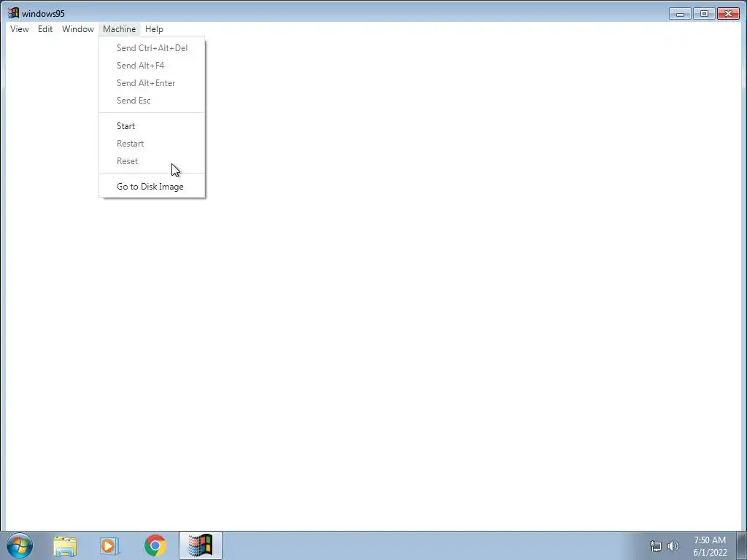Click the windows95 title bar app icon
This screenshot has height=560, width=747.
click(13, 13)
